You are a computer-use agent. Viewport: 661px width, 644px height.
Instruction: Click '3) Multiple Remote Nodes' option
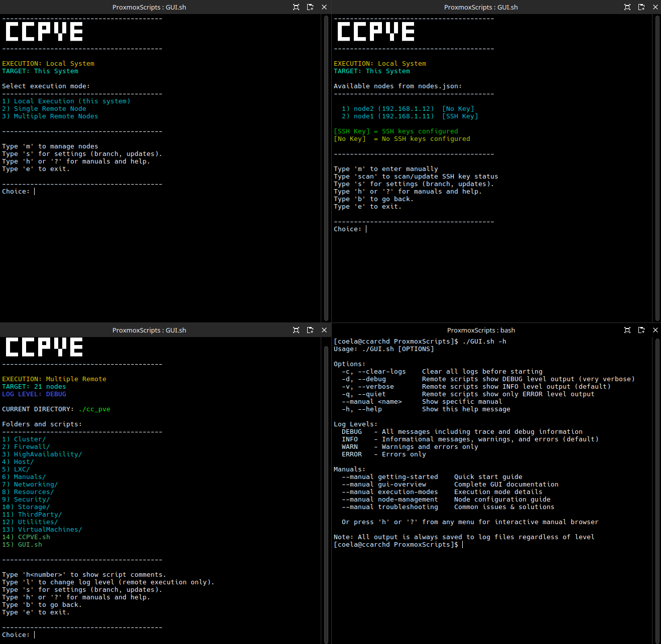point(50,116)
